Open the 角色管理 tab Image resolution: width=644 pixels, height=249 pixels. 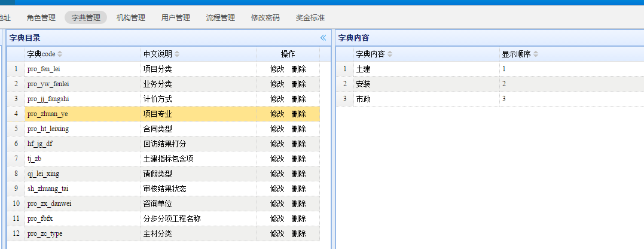41,18
